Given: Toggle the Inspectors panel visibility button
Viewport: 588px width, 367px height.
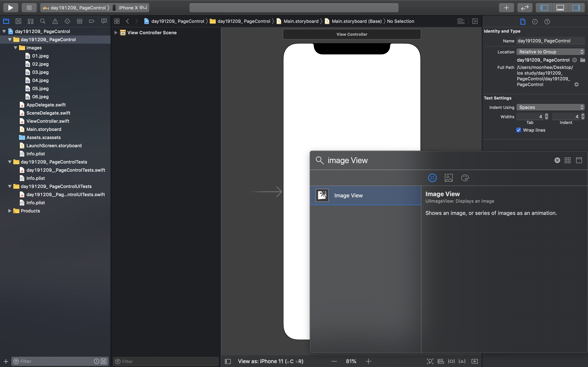Looking at the screenshot, I should click(576, 8).
